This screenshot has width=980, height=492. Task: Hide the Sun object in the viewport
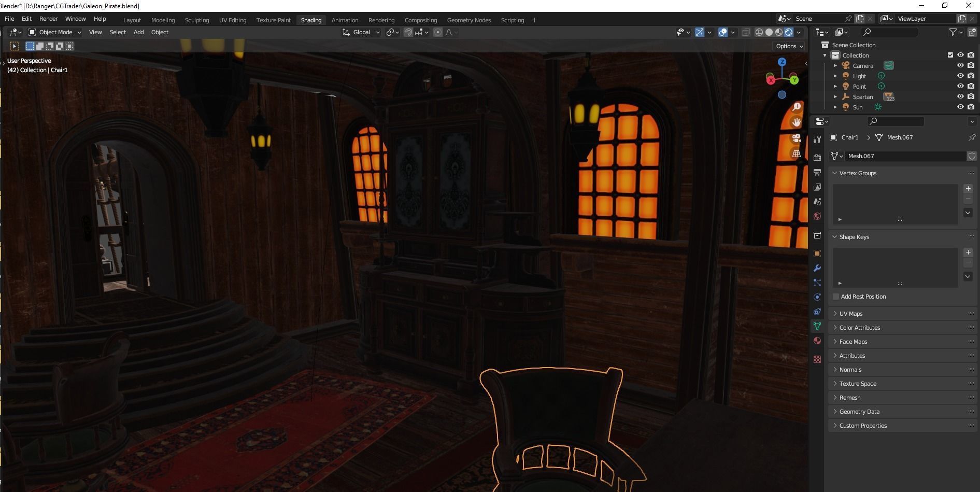point(960,107)
